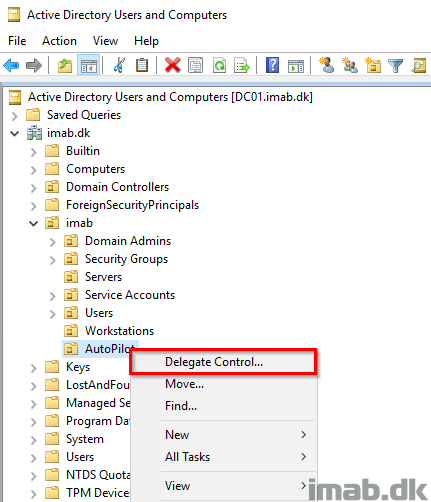Select the Service Accounts tree item
This screenshot has width=431, height=502.
pos(130,295)
